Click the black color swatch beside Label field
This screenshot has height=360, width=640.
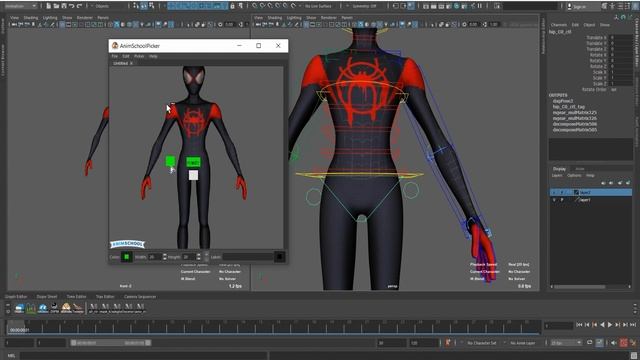coord(279,257)
